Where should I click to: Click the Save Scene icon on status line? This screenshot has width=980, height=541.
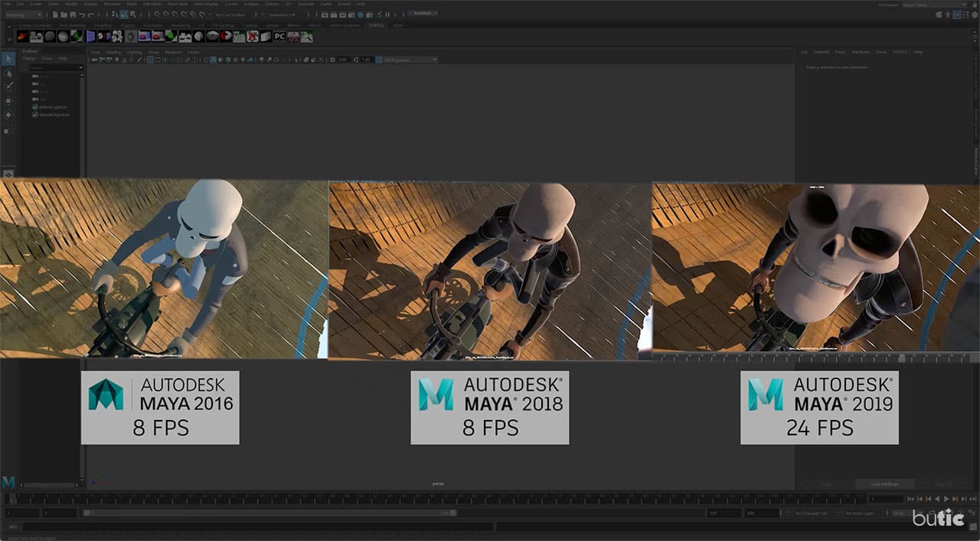pyautogui.click(x=73, y=15)
